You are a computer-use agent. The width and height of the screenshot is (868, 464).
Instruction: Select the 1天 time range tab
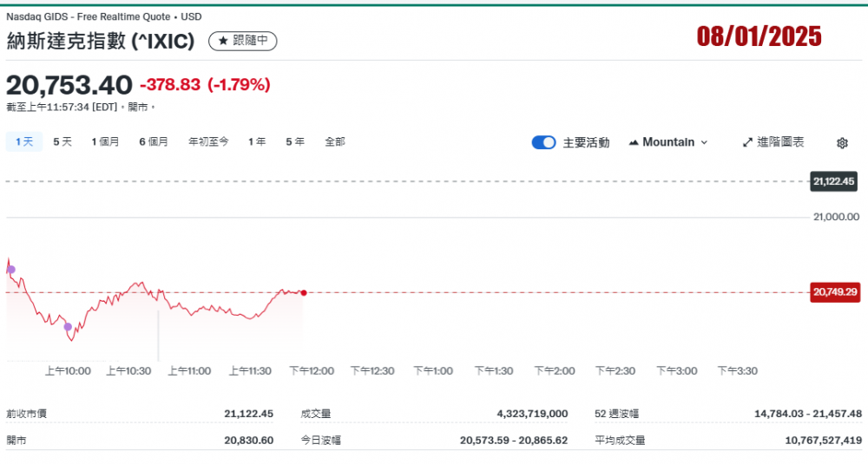point(24,141)
